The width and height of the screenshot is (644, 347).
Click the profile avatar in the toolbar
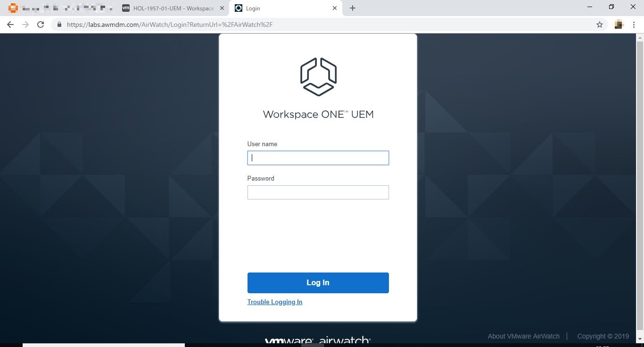[619, 25]
